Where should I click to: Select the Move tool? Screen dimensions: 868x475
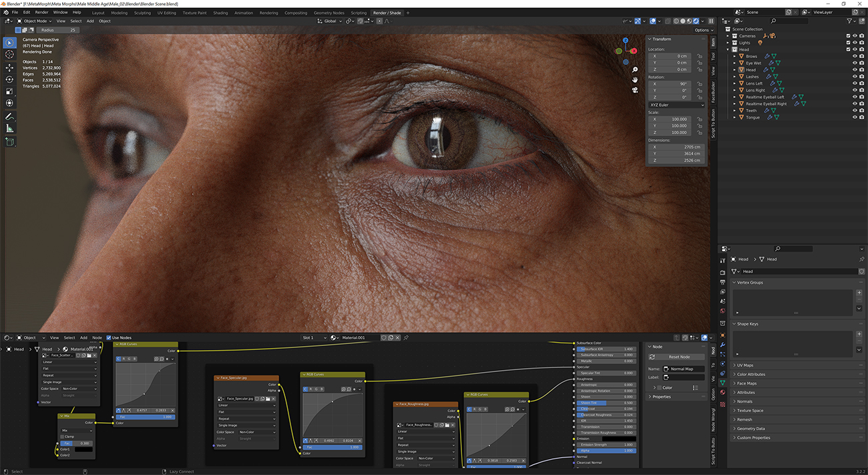click(10, 67)
